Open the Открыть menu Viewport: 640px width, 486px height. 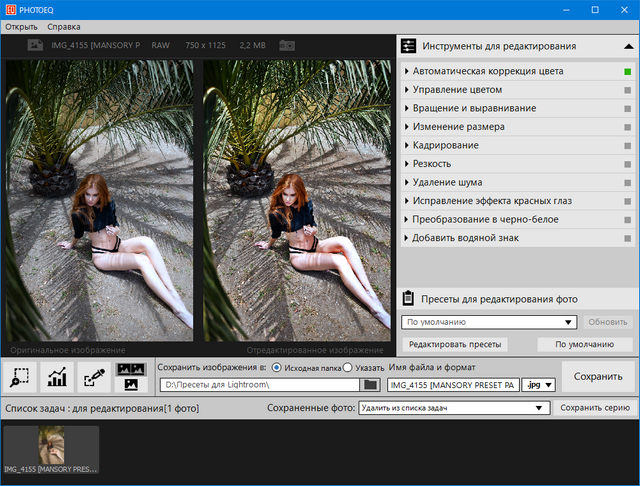pyautogui.click(x=21, y=26)
